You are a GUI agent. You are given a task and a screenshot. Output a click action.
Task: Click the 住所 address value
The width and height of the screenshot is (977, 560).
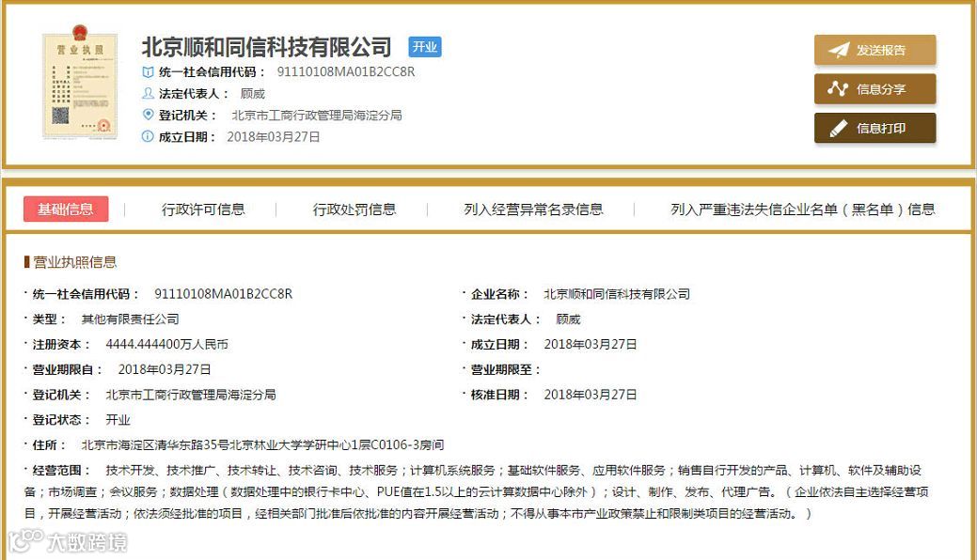263,444
